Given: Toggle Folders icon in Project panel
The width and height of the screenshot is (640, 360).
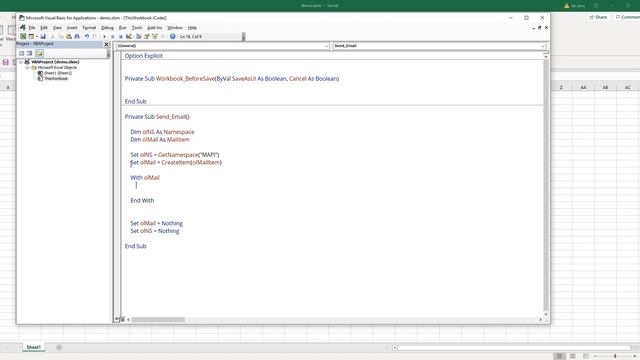Looking at the screenshot, I should [39, 53].
